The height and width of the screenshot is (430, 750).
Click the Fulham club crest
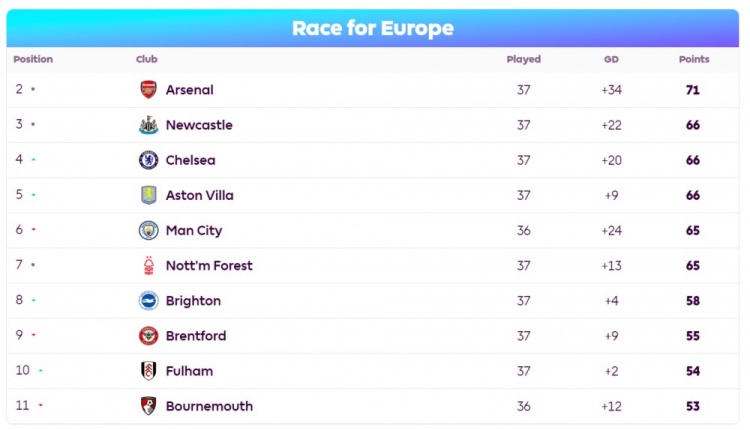tap(148, 371)
